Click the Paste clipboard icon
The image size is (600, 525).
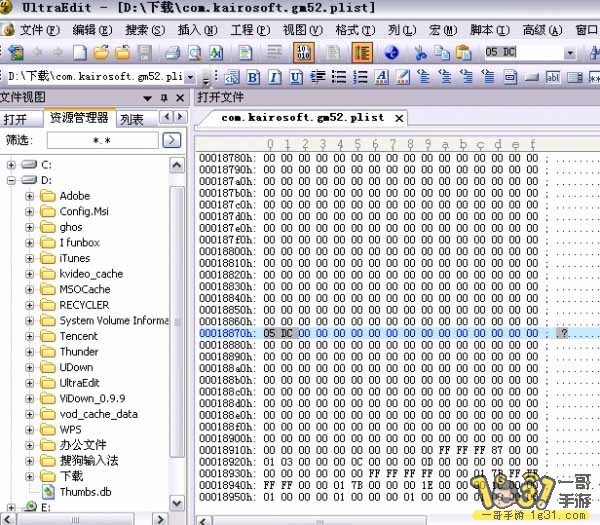(x=463, y=53)
